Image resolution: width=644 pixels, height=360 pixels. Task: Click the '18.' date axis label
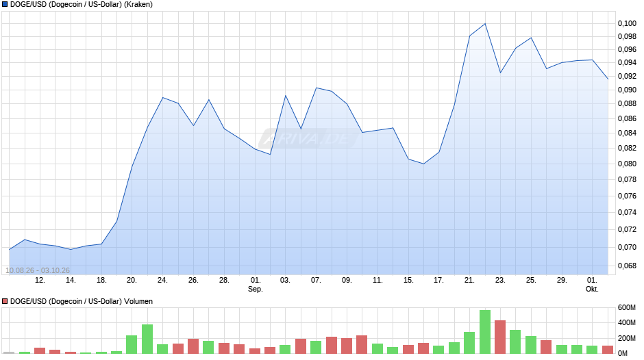101,280
